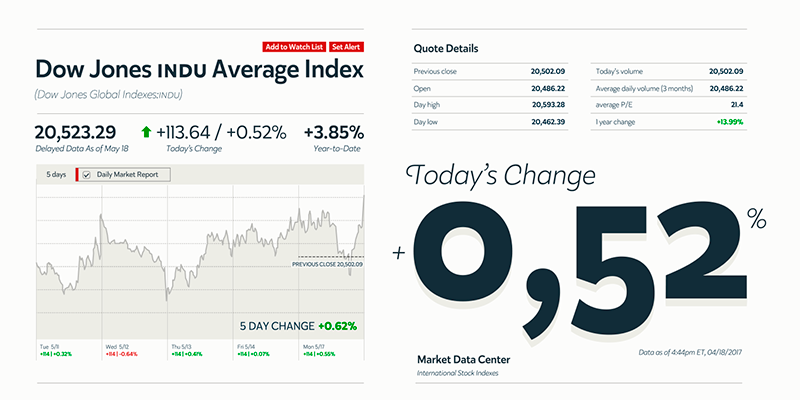This screenshot has width=800, height=400.
Task: Select the Year-to-Date percentage
Action: [x=334, y=132]
